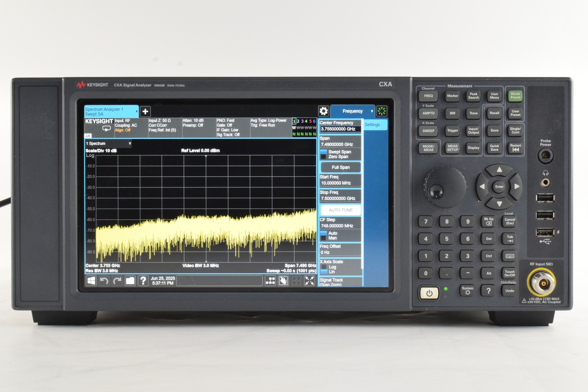Select Swept Span option
This screenshot has width=588, height=392.
coord(336,152)
